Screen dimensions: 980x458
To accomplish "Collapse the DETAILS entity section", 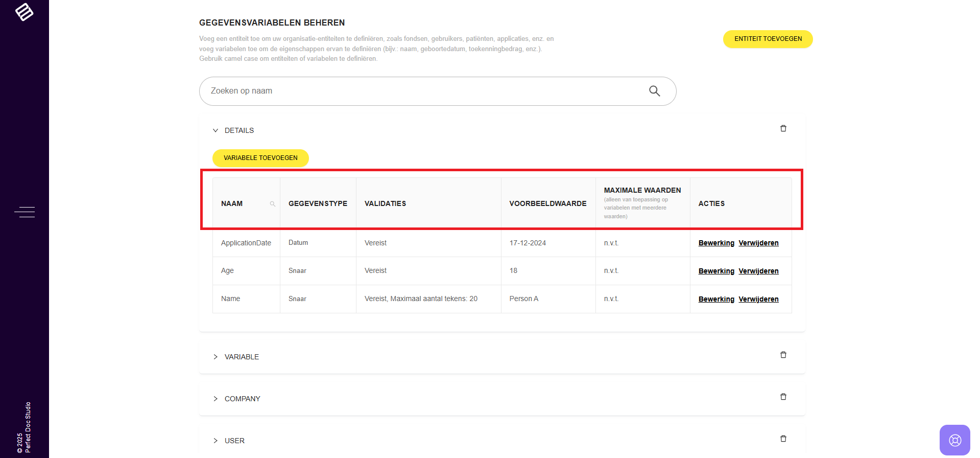I will click(x=216, y=130).
